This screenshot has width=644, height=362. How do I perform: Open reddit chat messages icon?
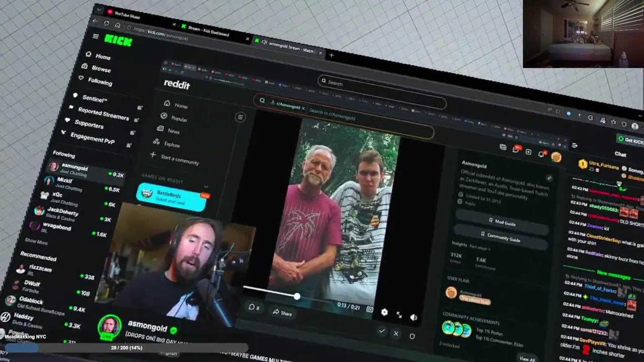click(516, 149)
